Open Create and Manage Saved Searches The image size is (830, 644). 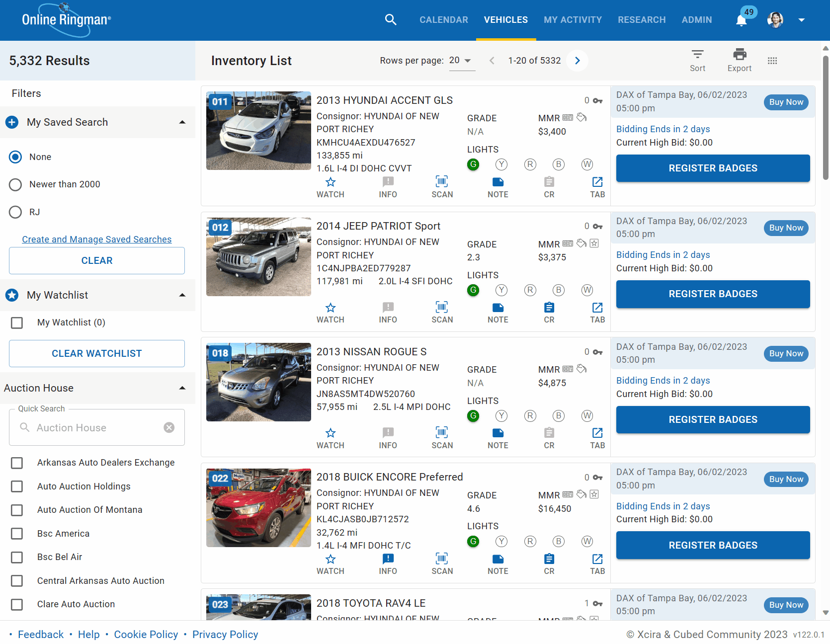point(97,240)
